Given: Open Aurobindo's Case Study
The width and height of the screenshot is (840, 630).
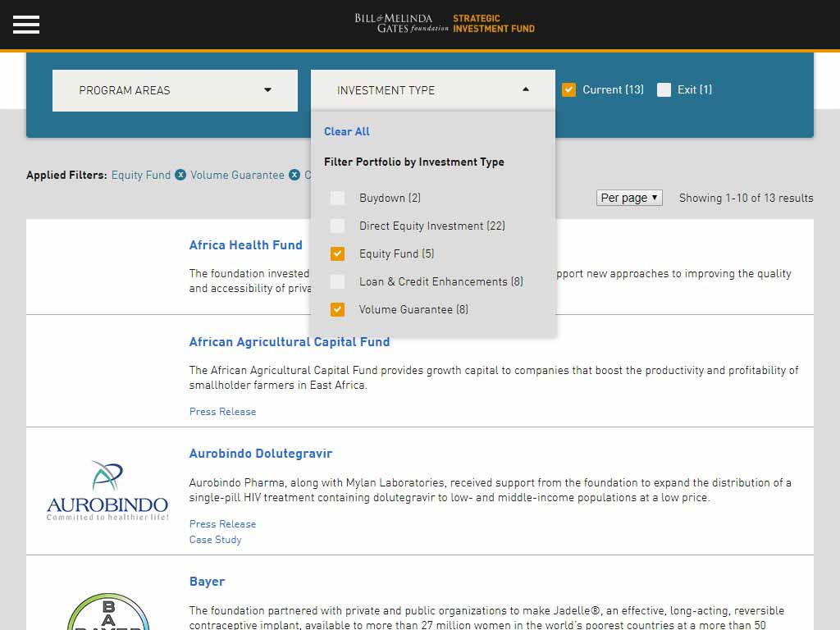Looking at the screenshot, I should tap(215, 539).
